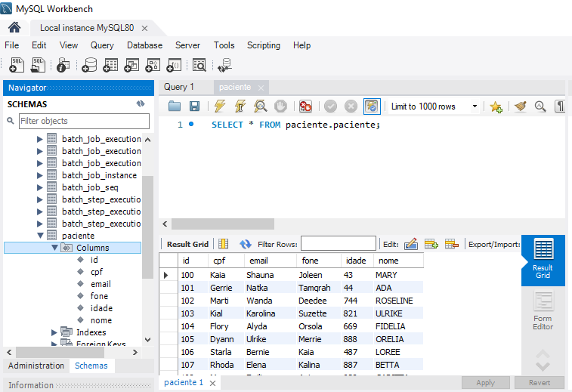The image size is (572, 392).
Task: Click the query editor horizontal scrollbar
Action: (x=223, y=224)
